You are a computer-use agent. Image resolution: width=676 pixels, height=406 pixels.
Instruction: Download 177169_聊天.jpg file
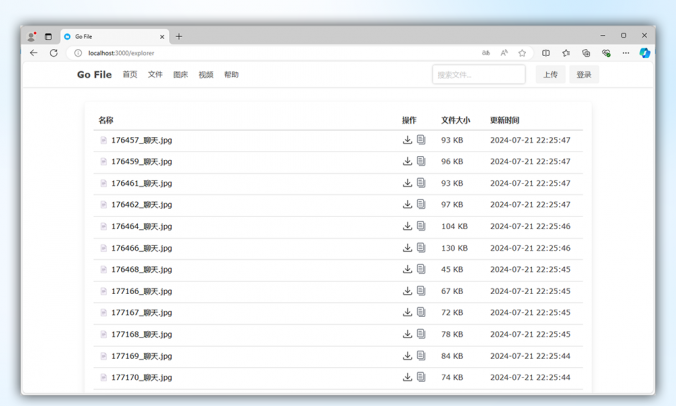pos(407,356)
